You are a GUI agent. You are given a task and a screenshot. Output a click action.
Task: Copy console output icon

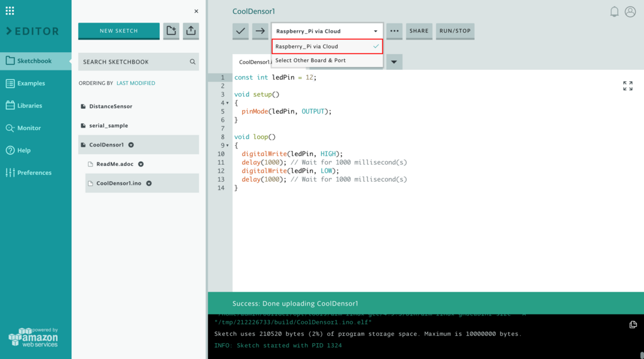click(x=633, y=324)
